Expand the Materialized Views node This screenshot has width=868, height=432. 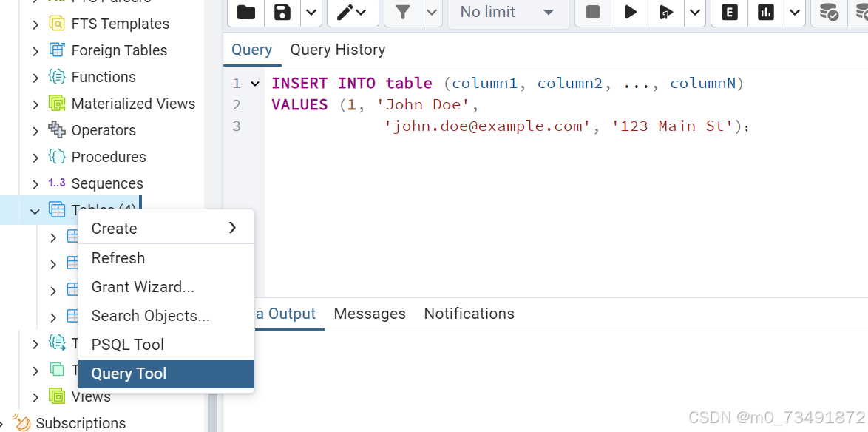35,104
